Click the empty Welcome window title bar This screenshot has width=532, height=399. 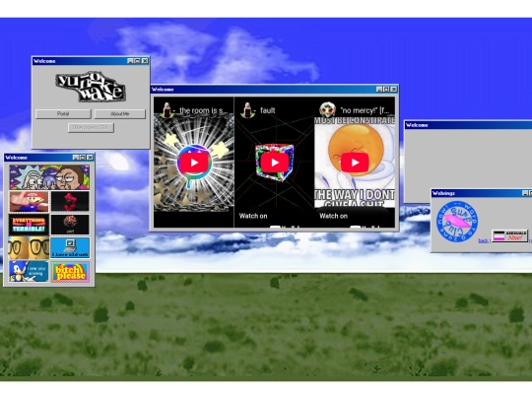point(468,125)
